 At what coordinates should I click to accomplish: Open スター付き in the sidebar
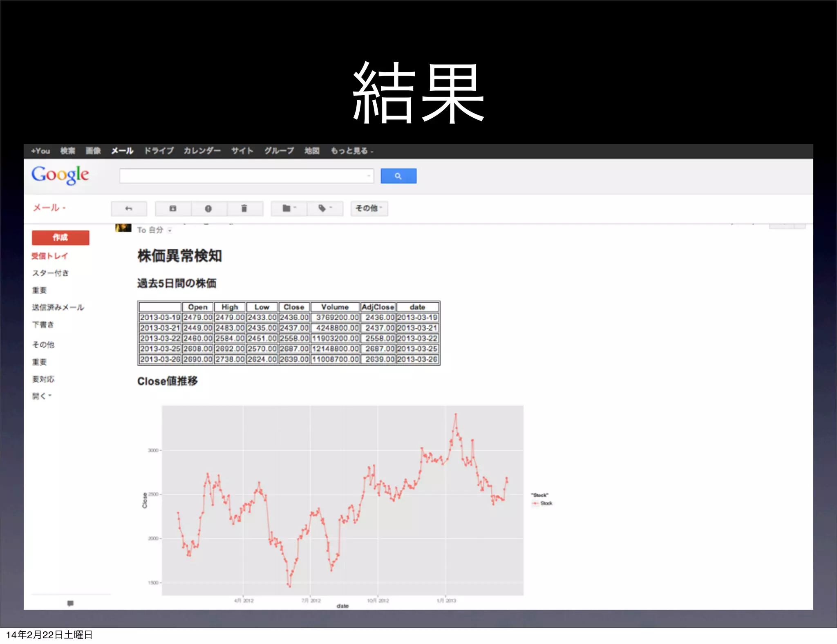click(x=50, y=273)
